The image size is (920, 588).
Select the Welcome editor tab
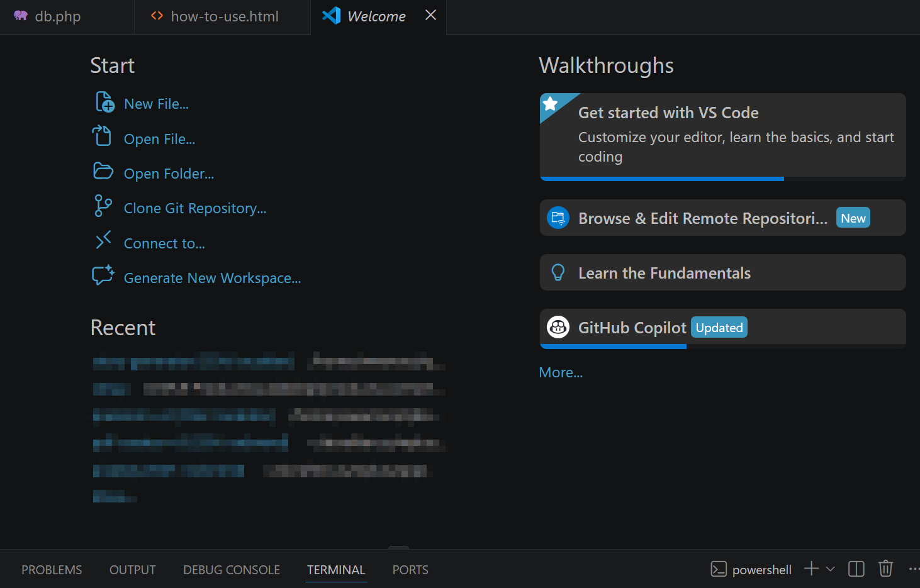point(378,17)
